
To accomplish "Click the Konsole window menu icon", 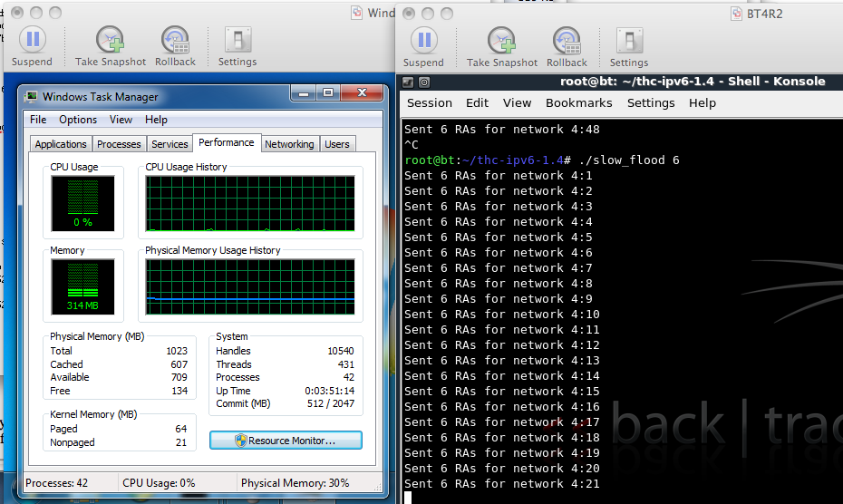I will pyautogui.click(x=408, y=82).
